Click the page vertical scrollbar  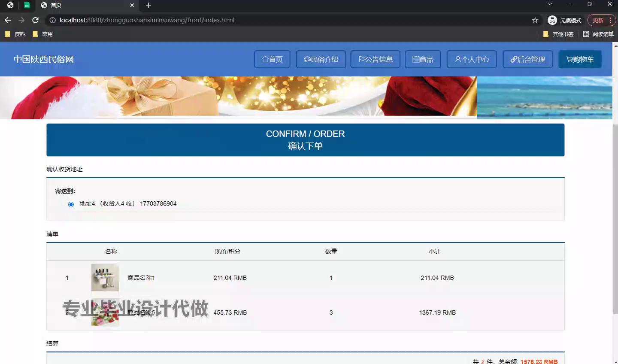(615, 215)
